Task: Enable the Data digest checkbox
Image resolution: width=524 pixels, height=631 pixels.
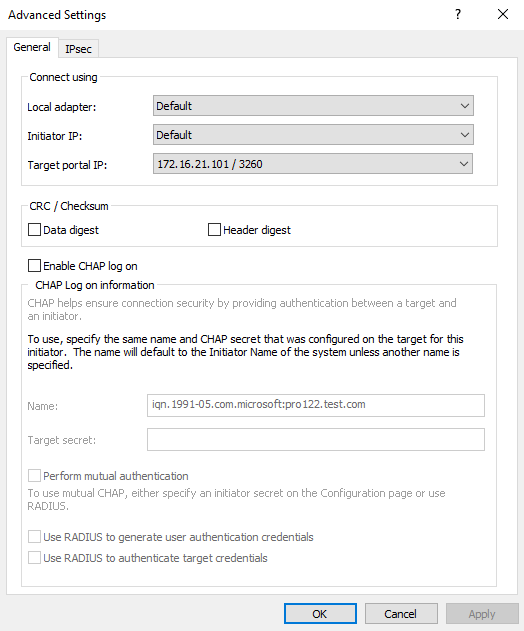Action: click(34, 230)
